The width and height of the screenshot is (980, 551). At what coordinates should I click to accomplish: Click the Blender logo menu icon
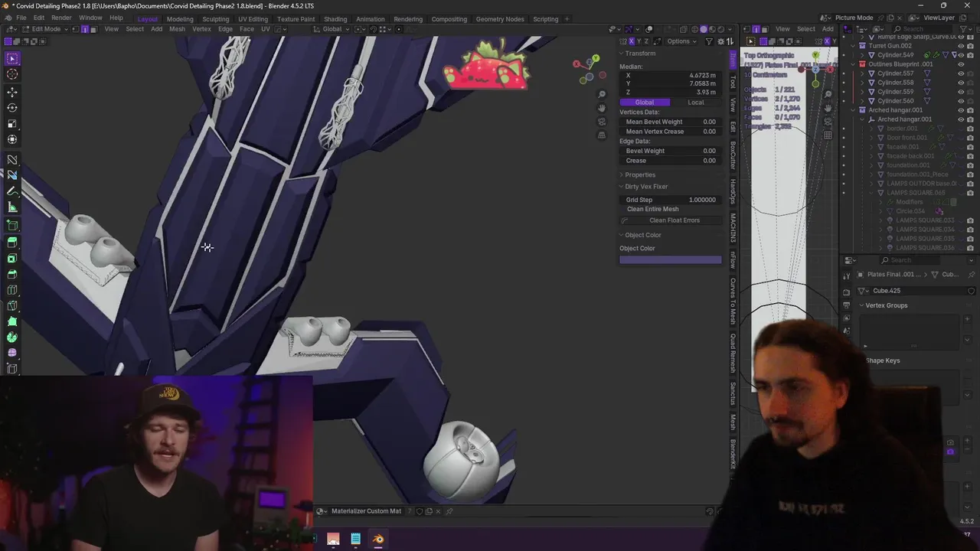click(7, 18)
